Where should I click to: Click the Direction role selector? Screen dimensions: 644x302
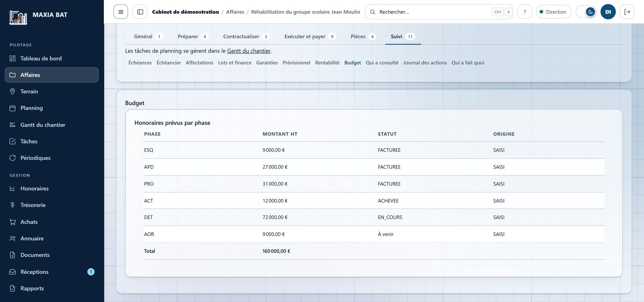click(553, 12)
